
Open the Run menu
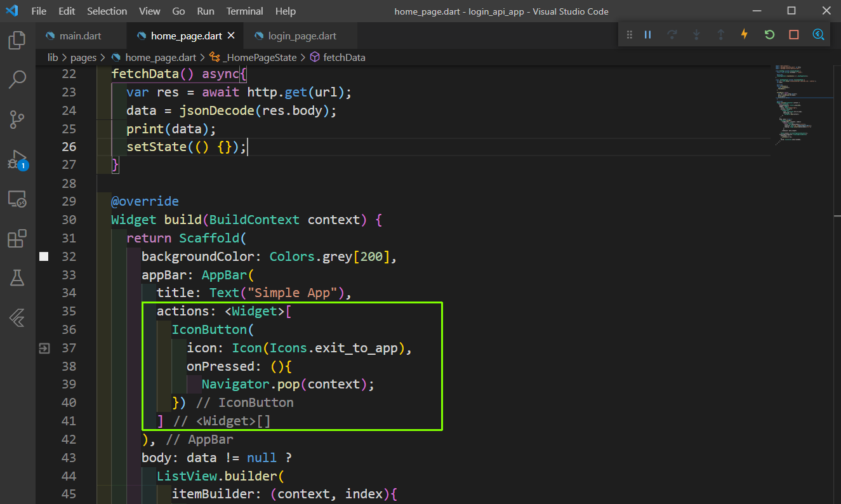point(206,11)
